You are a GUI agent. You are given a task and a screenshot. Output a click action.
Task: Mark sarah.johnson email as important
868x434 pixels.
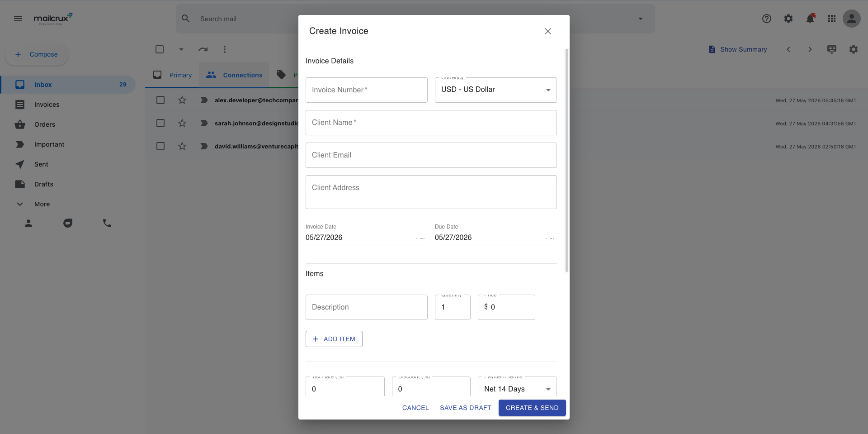[x=204, y=123]
